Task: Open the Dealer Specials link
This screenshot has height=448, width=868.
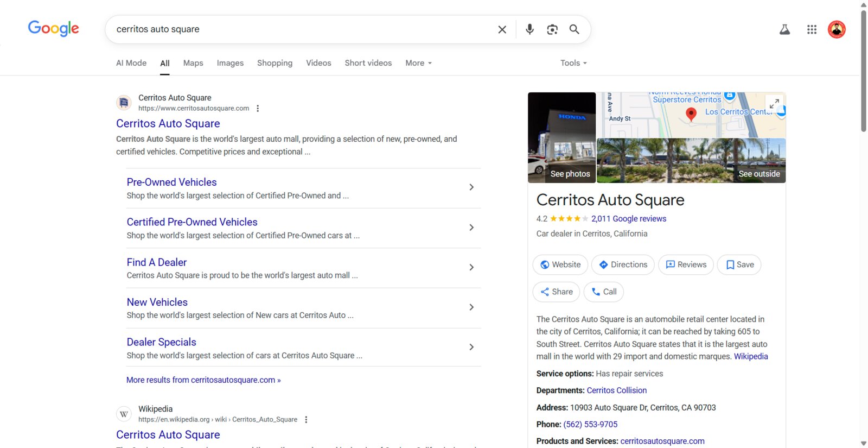Action: [161, 342]
